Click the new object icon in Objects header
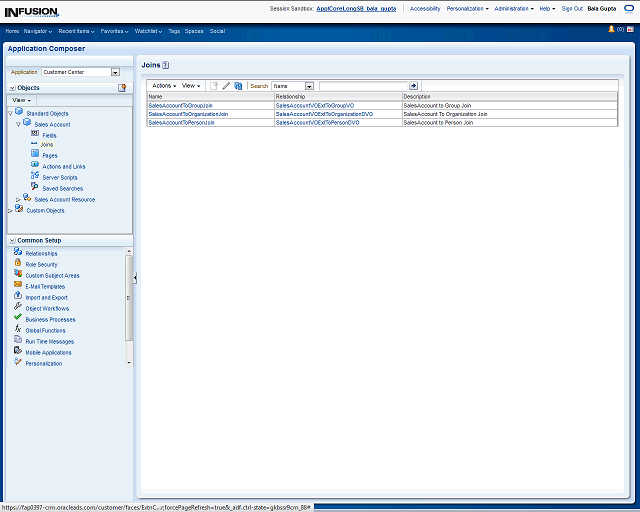This screenshot has height=512, width=640. point(122,88)
